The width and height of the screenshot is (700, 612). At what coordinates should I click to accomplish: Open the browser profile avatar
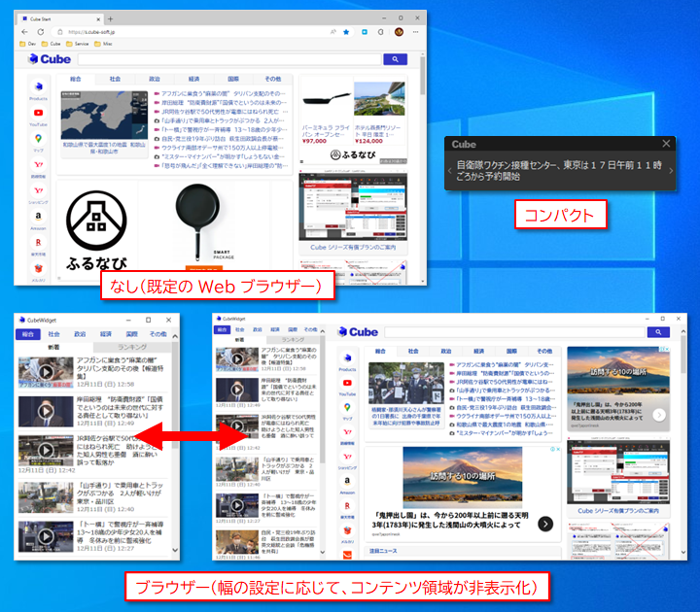[400, 32]
